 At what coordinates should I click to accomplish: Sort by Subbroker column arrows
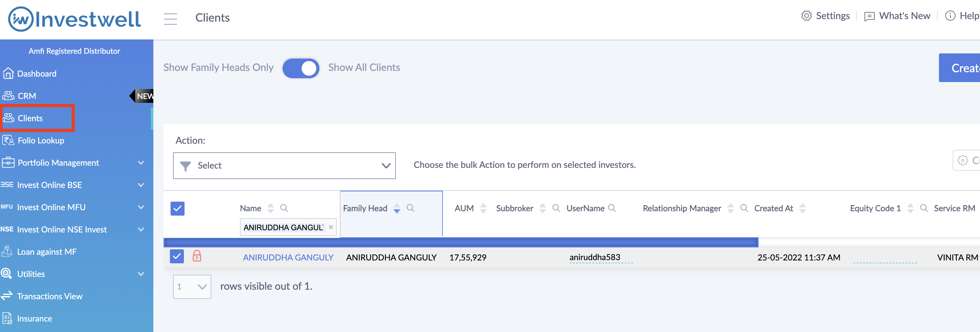coord(543,208)
